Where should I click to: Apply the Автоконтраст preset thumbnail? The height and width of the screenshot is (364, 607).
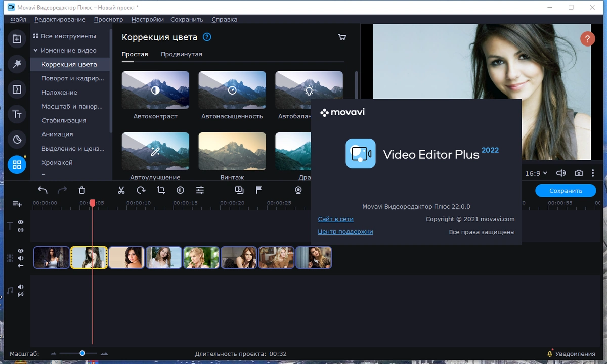click(155, 90)
